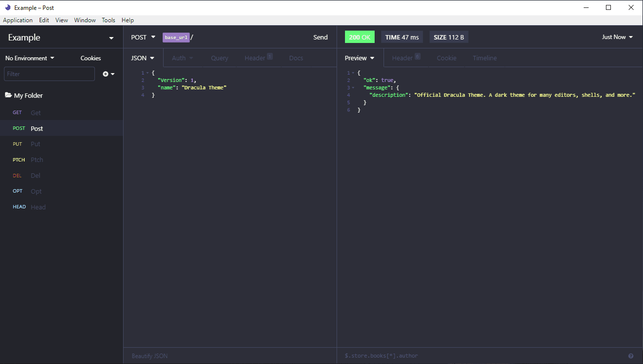Create a new request with the plus icon
643x364 pixels.
click(x=104, y=74)
